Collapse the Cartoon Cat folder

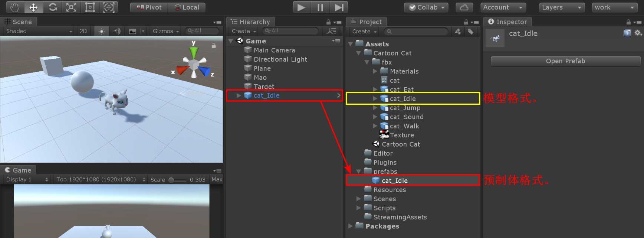pyautogui.click(x=359, y=53)
